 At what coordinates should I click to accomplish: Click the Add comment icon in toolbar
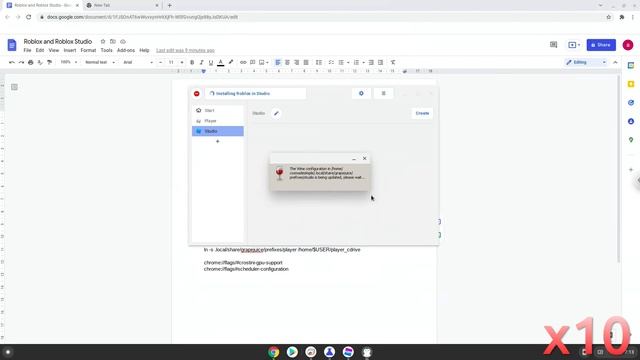tap(252, 62)
